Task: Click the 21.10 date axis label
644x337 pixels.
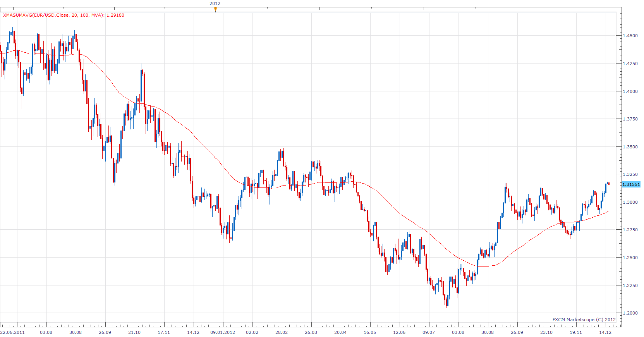Action: point(134,332)
